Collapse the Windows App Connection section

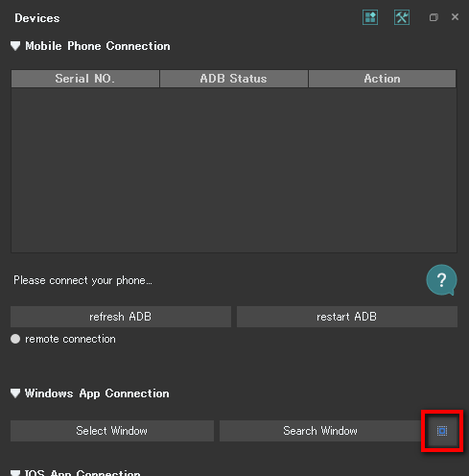[x=15, y=393]
